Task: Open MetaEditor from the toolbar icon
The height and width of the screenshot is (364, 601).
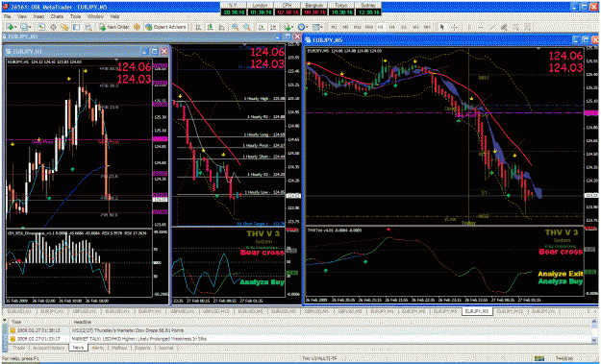Action: (137, 27)
